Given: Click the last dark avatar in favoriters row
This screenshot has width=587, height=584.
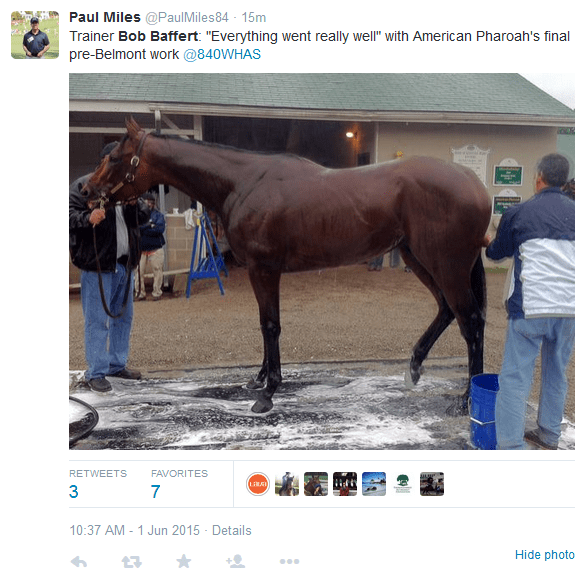Looking at the screenshot, I should point(432,484).
